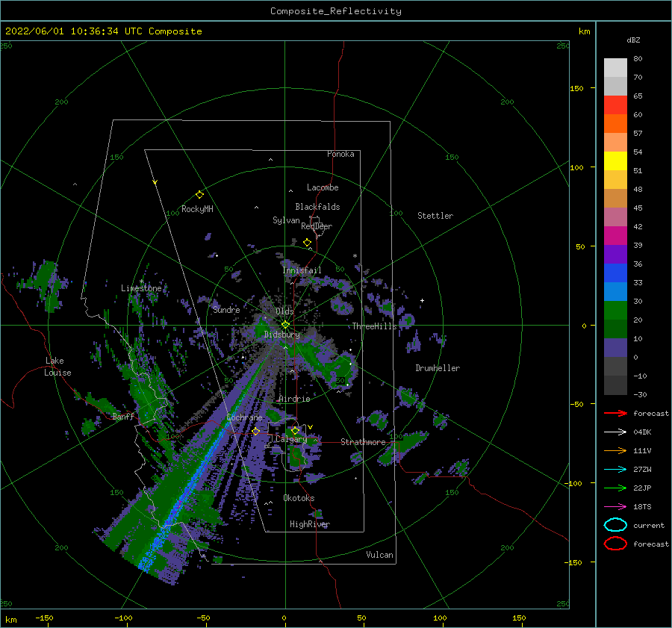
Task: Click the ThreeHills town label
Action: point(375,326)
